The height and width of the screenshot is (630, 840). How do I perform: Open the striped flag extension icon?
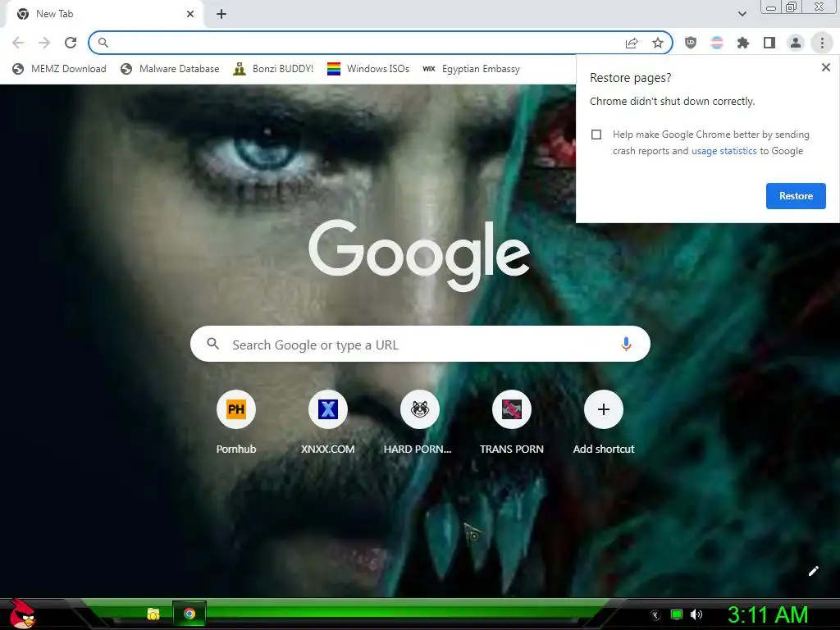(x=717, y=43)
